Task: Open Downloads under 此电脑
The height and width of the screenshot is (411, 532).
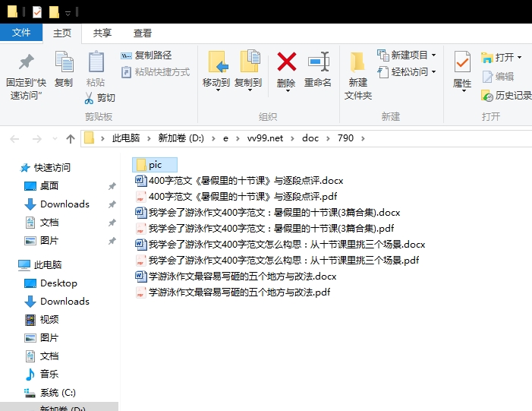Action: tap(57, 302)
